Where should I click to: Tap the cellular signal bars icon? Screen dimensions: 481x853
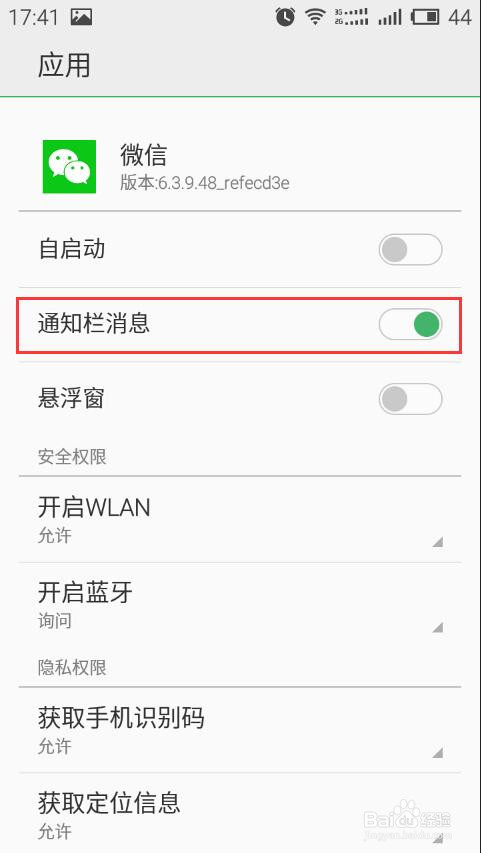point(390,17)
